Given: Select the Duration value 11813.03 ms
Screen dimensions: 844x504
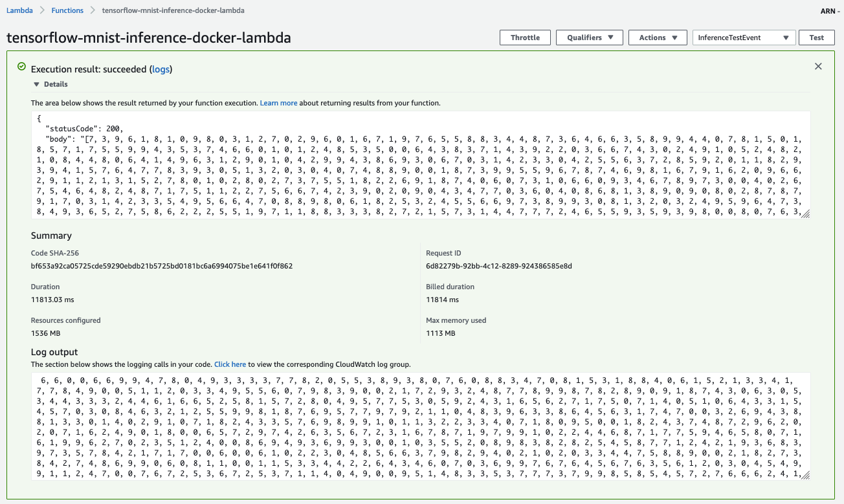Looking at the screenshot, I should click(52, 300).
